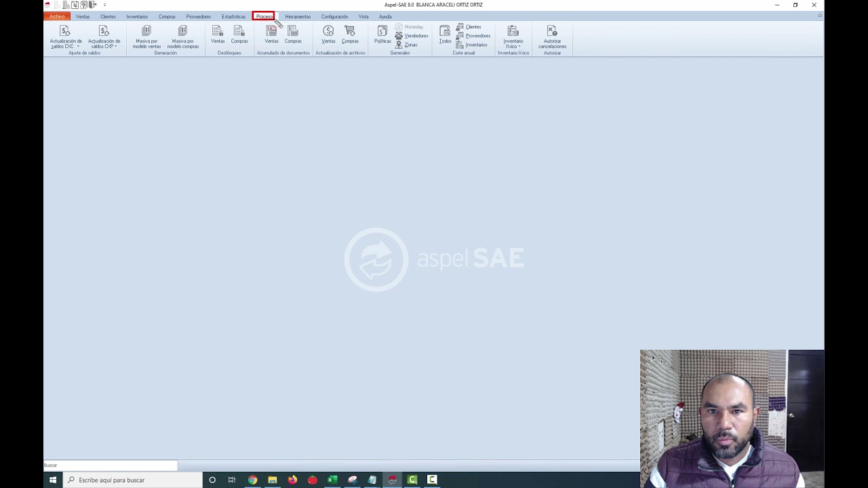This screenshot has height=488, width=868.
Task: Click Vendedores in Generales group
Action: [412, 36]
